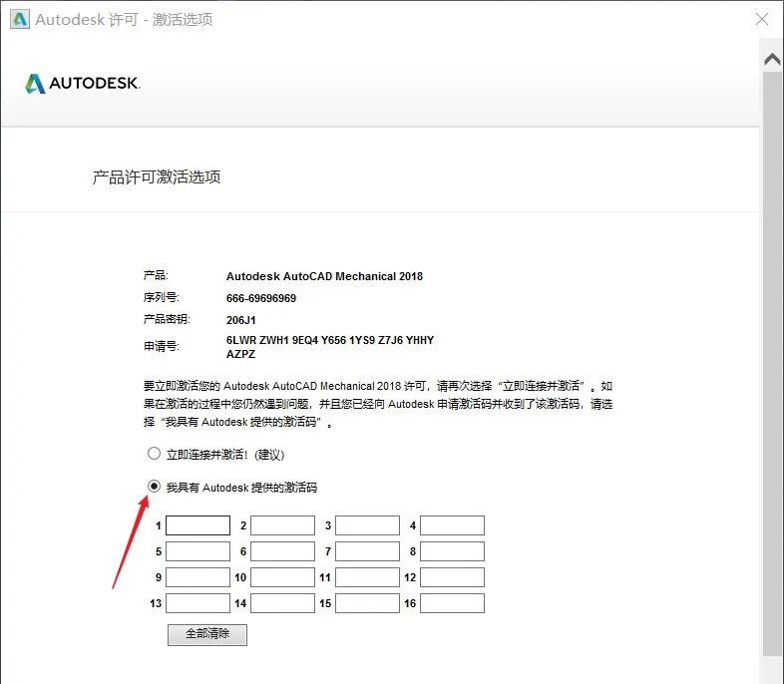Click activation code field 11
Viewport: 784px width, 684px height.
[367, 577]
